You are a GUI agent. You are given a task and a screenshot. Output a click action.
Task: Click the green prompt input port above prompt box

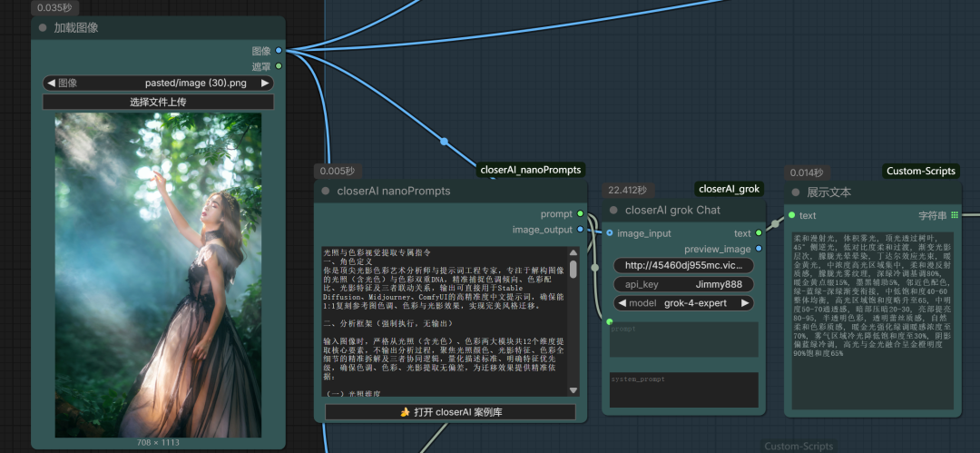click(x=610, y=321)
